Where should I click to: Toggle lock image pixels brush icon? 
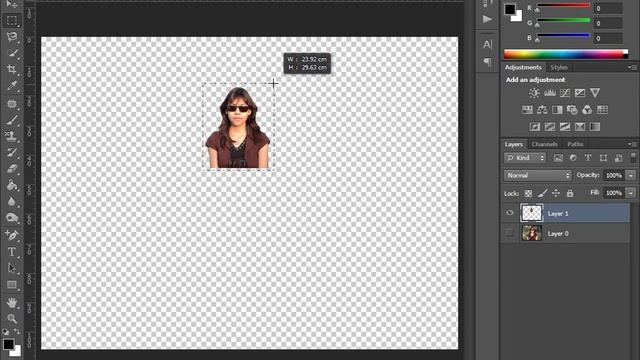tap(542, 193)
